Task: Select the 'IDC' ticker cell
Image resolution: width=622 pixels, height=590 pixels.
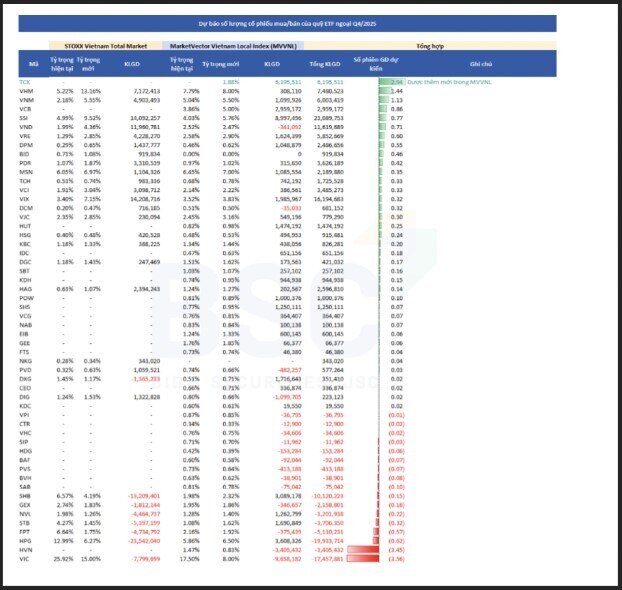Action: point(24,253)
